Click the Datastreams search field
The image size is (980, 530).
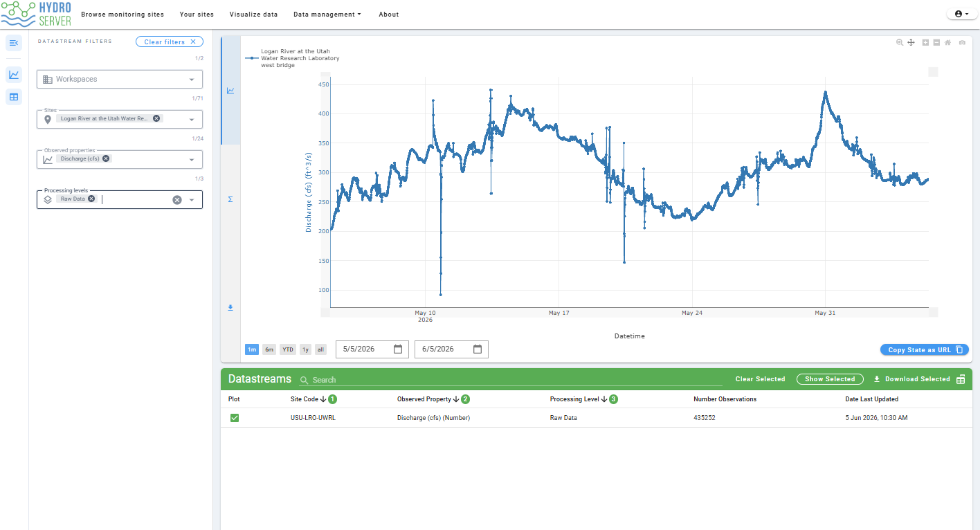511,380
